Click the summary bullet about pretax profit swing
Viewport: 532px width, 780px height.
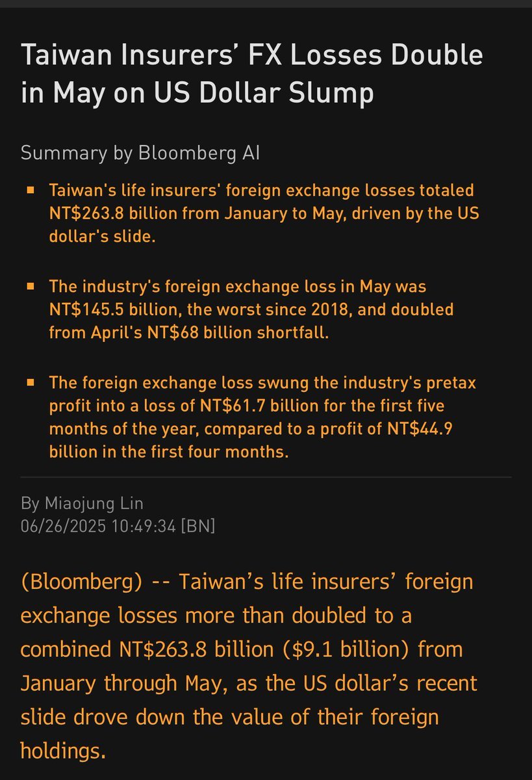(x=262, y=417)
